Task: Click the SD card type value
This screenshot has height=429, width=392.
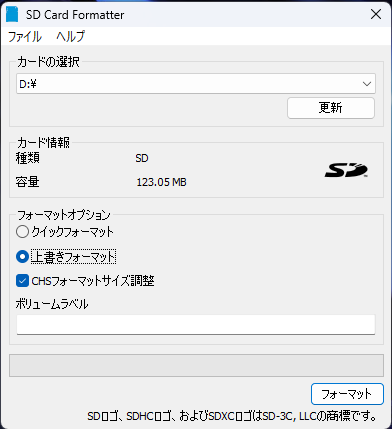Action: click(142, 158)
